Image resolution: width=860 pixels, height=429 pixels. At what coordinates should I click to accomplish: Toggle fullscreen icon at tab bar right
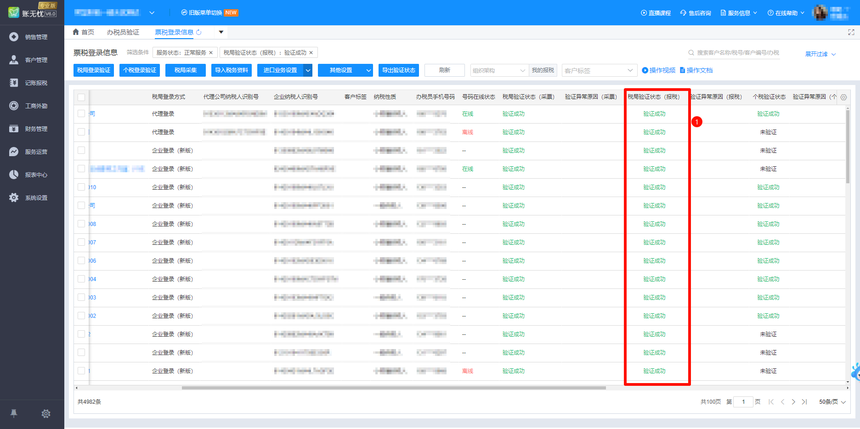point(851,32)
